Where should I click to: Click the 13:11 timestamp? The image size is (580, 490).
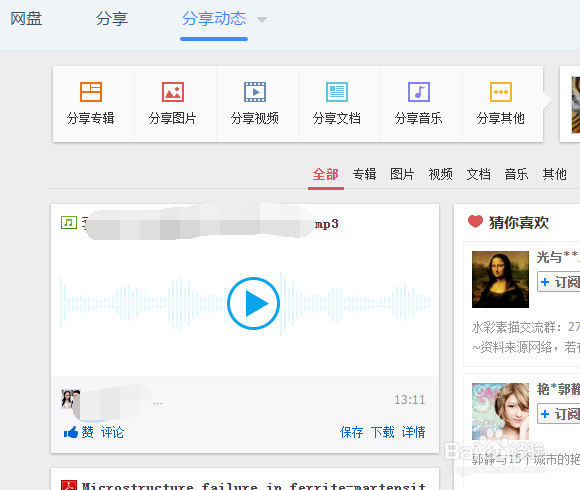coord(409,400)
